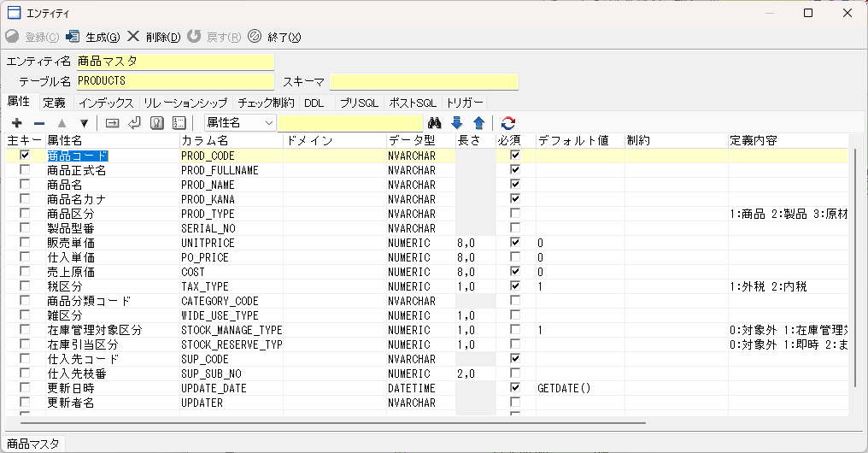This screenshot has height=453, width=868.
Task: Click the デフォルト値 column header
Action: [x=580, y=141]
